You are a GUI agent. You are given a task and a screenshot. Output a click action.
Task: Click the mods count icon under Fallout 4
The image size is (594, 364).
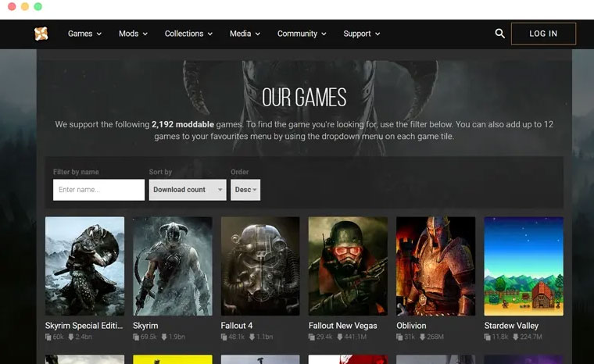coord(224,337)
